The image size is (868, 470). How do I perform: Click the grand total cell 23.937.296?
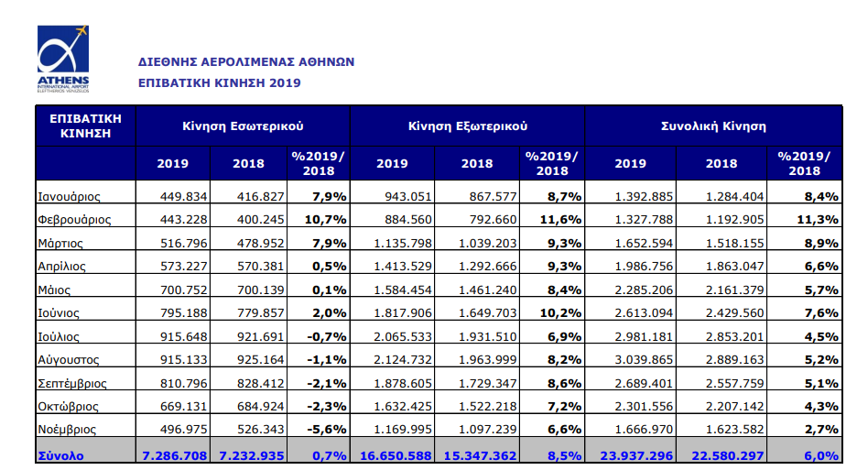tap(630, 454)
